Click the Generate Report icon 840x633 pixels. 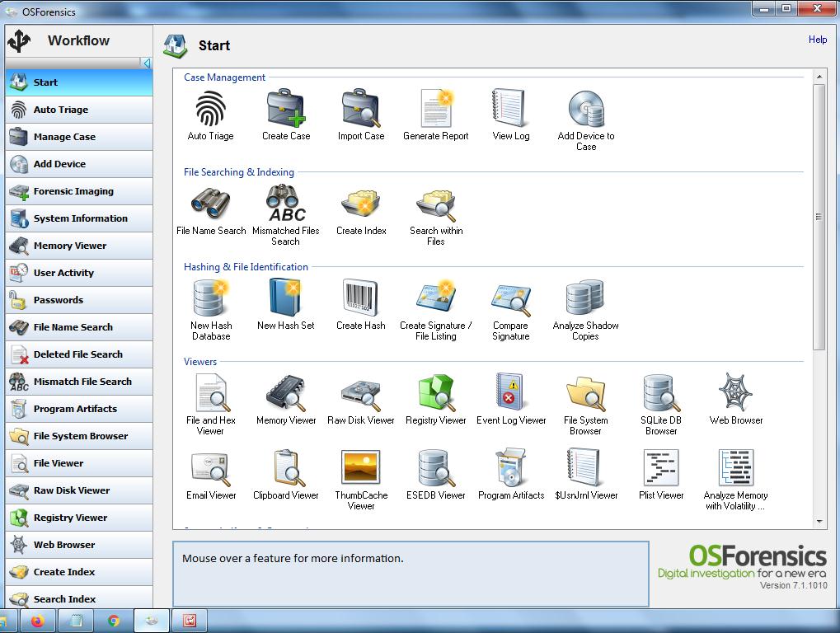coord(436,110)
